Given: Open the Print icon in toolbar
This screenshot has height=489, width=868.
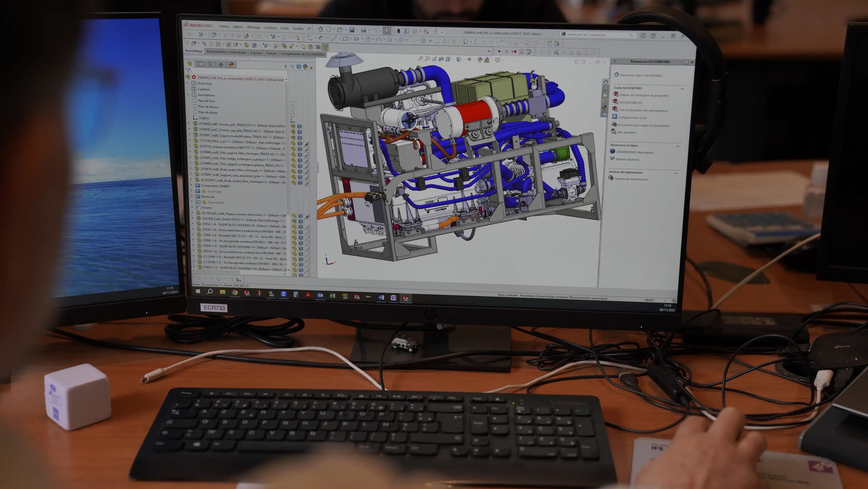Looking at the screenshot, I should 363,30.
